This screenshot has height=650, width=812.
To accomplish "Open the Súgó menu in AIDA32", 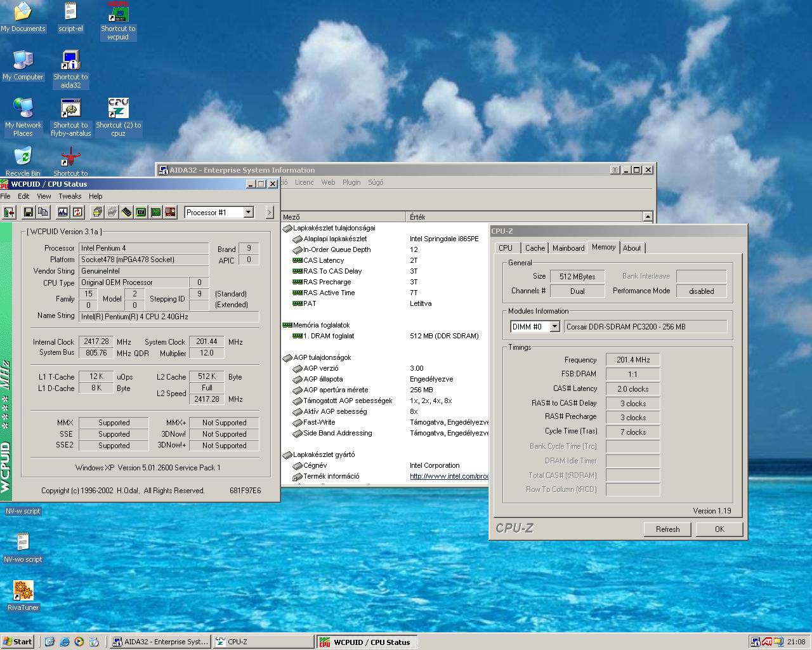I will pyautogui.click(x=376, y=182).
